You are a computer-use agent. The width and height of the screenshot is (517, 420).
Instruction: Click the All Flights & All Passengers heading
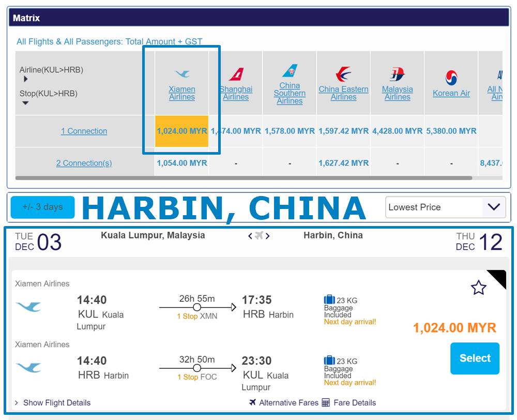point(110,41)
